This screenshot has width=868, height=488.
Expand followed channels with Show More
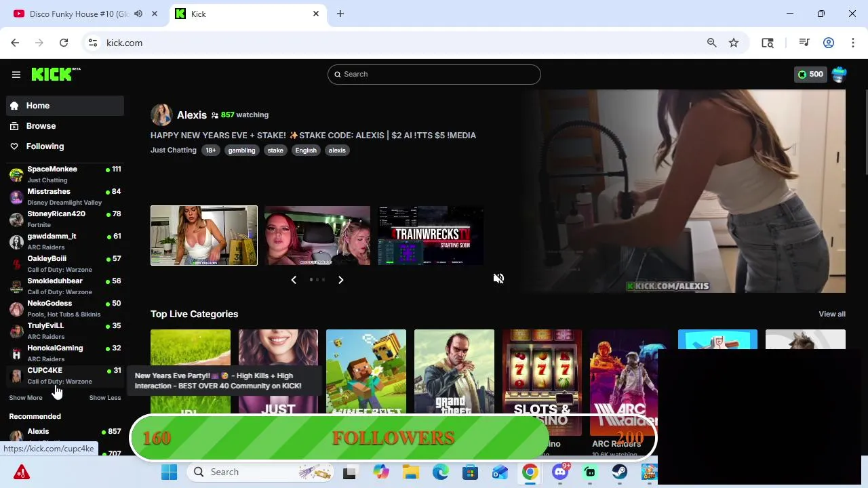(x=26, y=398)
